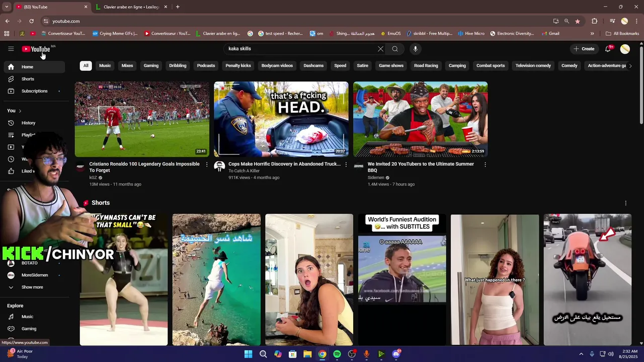Play the Sidemen Summer BBQ thumbnail
The height and width of the screenshot is (362, 644).
pos(420,119)
